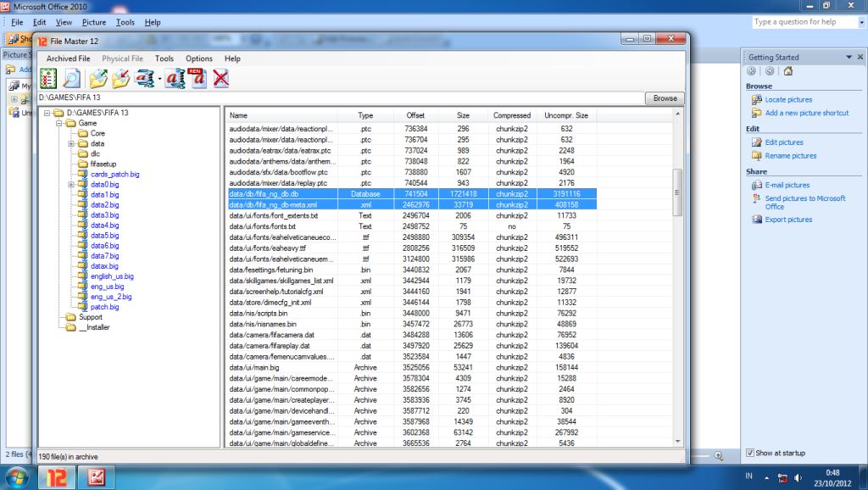
Task: Select row data/ui/fonts/fonts.txt
Action: click(413, 226)
